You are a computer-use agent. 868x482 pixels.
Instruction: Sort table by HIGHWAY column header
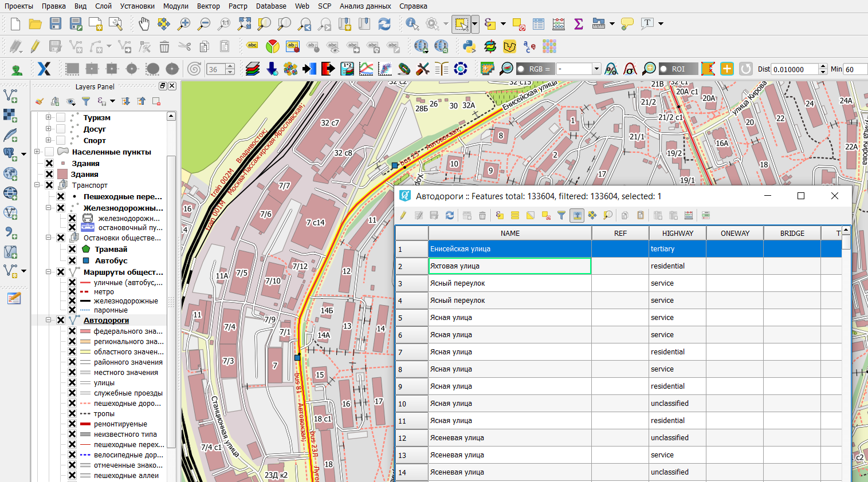(677, 233)
